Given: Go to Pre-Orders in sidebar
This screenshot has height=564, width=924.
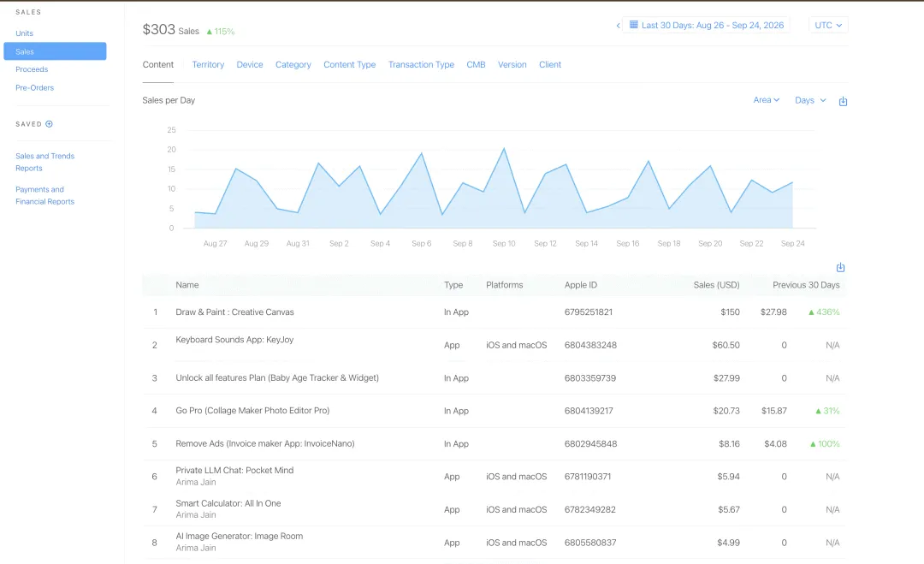Looking at the screenshot, I should [x=35, y=88].
